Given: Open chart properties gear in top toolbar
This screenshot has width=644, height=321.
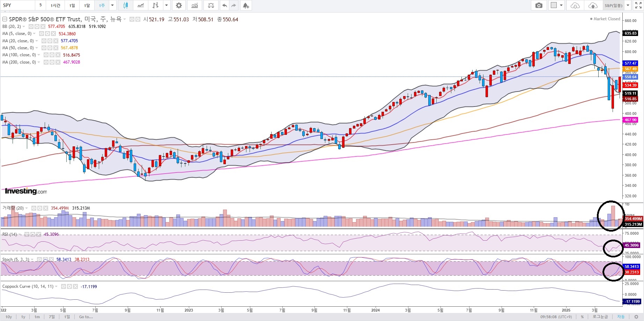Looking at the screenshot, I should (179, 5).
